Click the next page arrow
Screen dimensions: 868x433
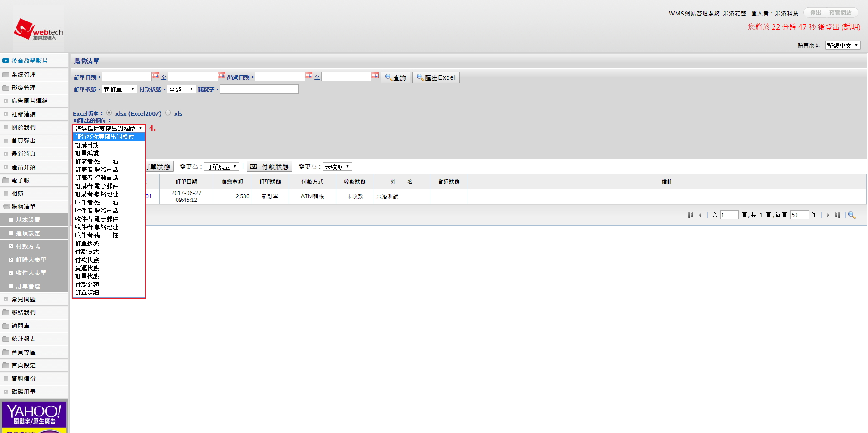coord(828,215)
